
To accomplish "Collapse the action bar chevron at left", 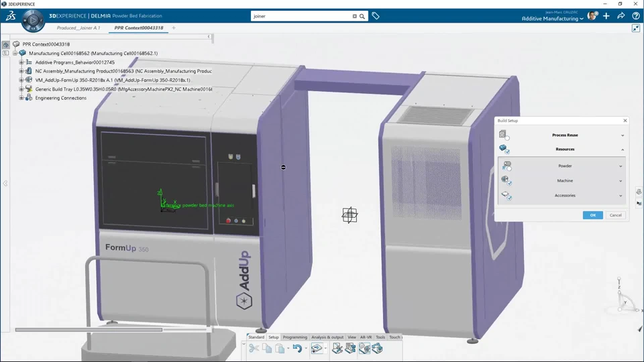I will point(244,344).
